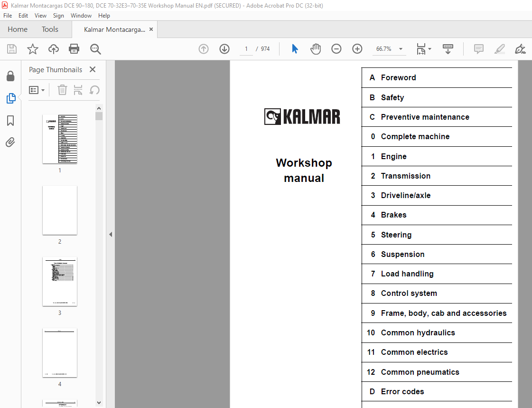This screenshot has width=532, height=408.
Task: Click the Preventive maintenance entry
Action: point(437,117)
